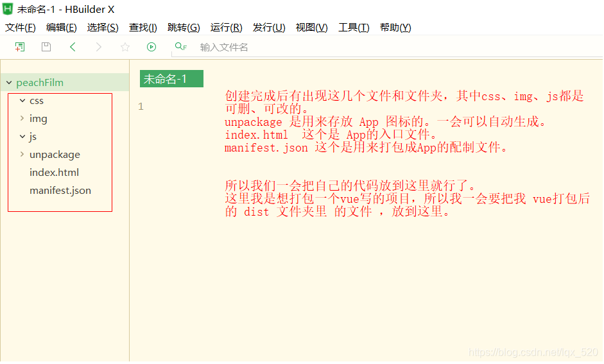Click the Back navigation arrow icon
Image resolution: width=604 pixels, height=364 pixels.
coord(73,47)
